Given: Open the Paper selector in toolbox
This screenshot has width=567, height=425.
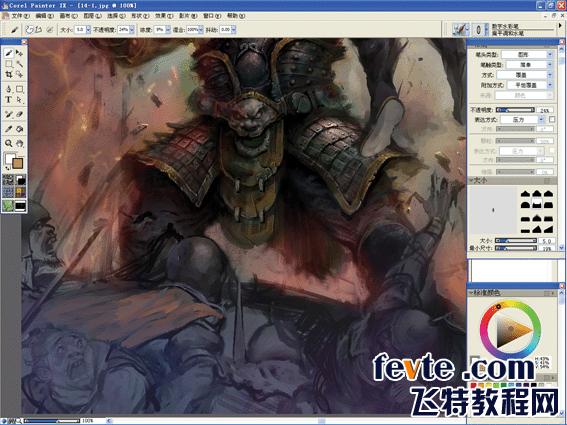Looking at the screenshot, I should tap(8, 180).
